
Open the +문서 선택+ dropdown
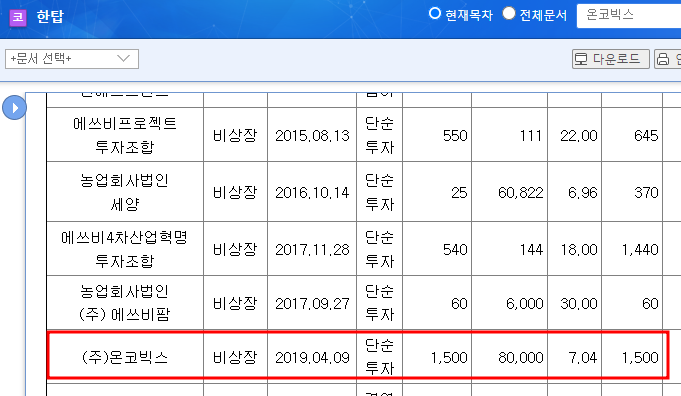(x=72, y=59)
